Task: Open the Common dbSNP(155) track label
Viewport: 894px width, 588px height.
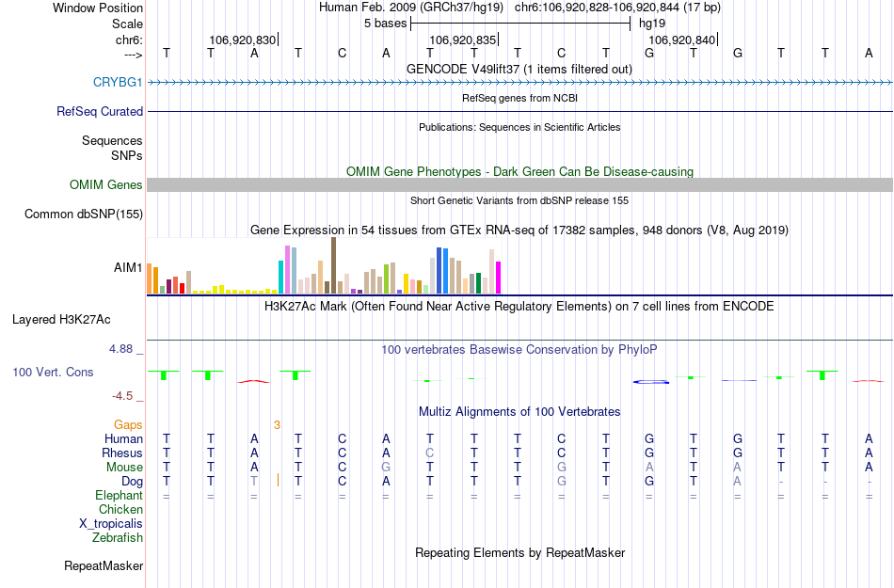Action: click(x=83, y=214)
